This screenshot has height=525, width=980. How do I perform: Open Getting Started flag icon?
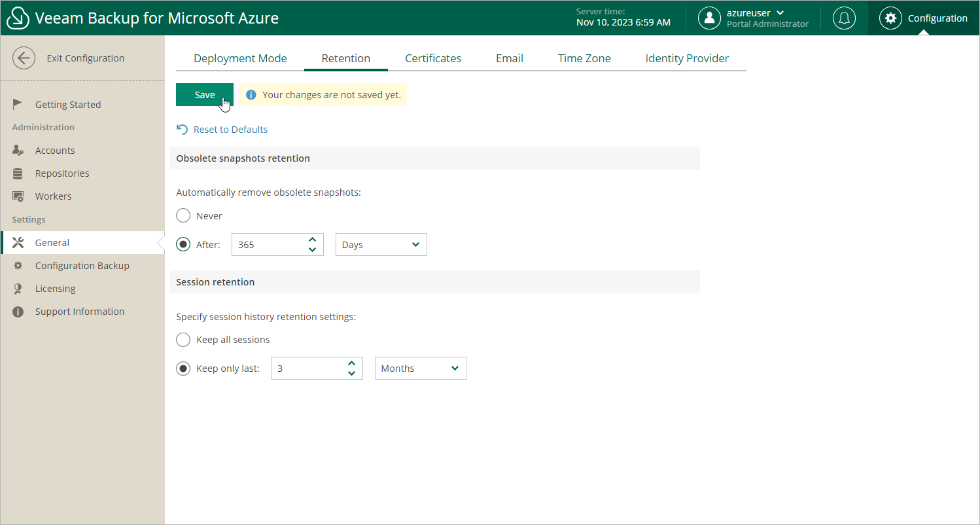[x=18, y=105]
